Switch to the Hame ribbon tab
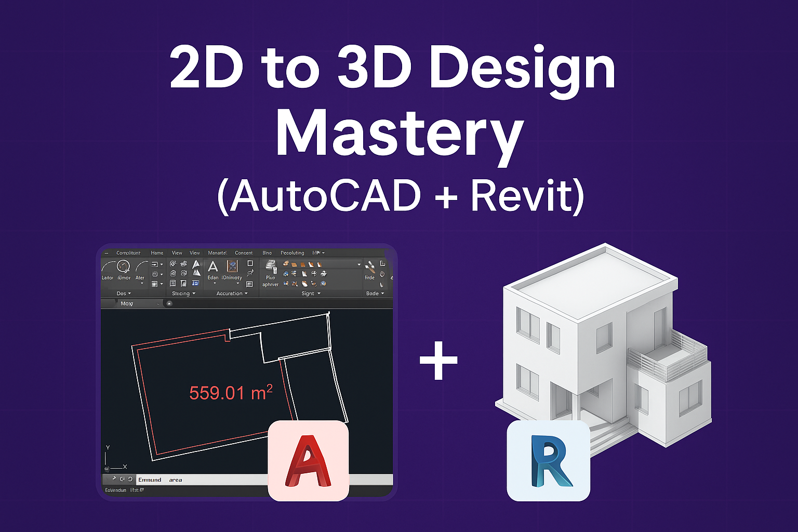 click(x=157, y=253)
